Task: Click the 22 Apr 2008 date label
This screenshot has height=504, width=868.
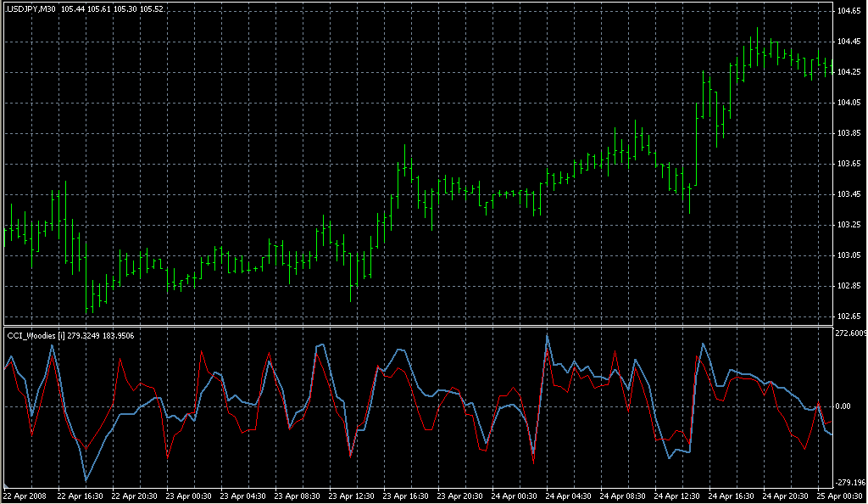Action: coord(25,496)
